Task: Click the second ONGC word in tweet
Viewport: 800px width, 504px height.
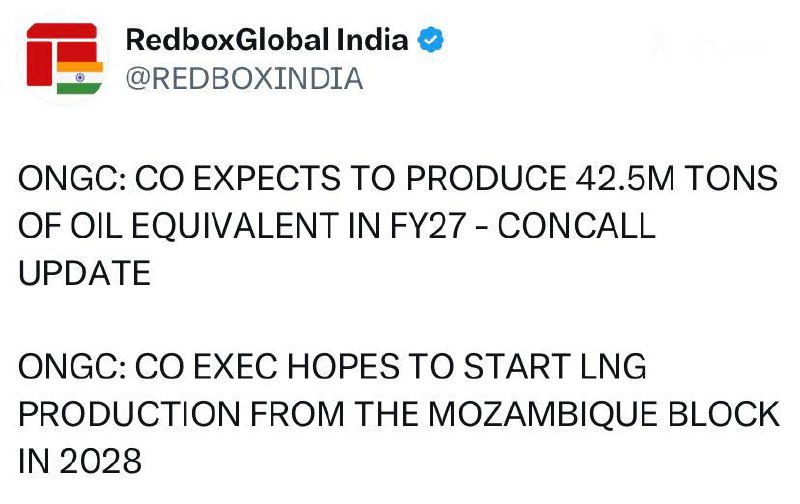Action: pos(63,368)
